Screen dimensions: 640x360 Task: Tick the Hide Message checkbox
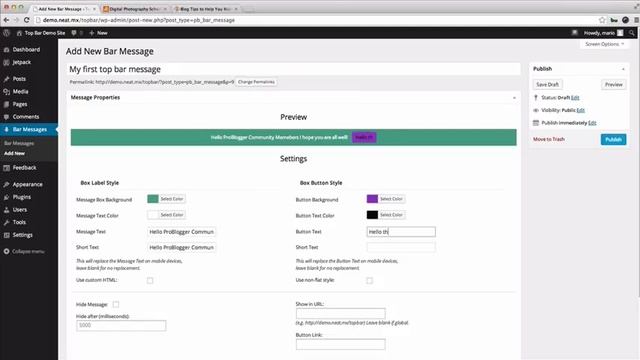(116, 304)
